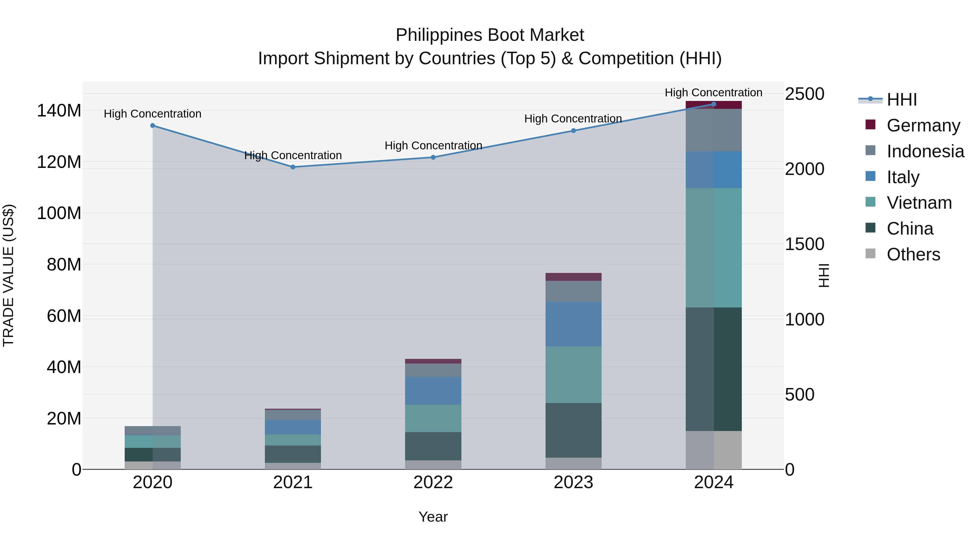The width and height of the screenshot is (980, 551).
Task: Click the High Concentration label near 2022
Action: [433, 145]
